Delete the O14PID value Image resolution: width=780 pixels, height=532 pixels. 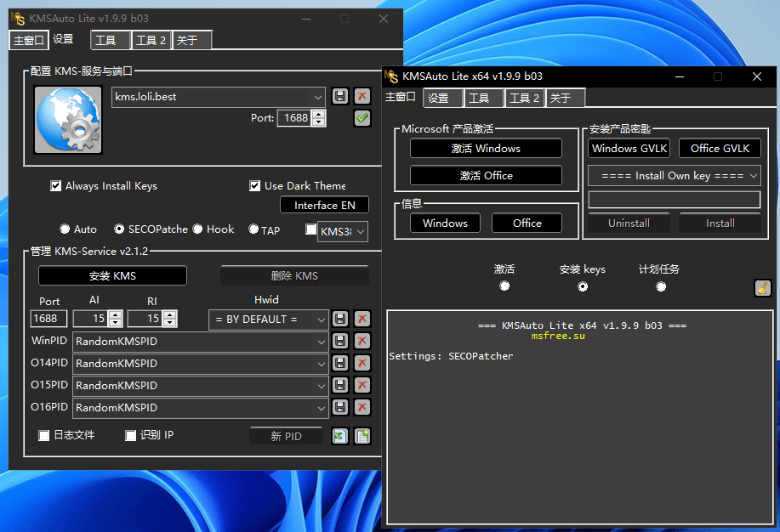click(x=362, y=363)
